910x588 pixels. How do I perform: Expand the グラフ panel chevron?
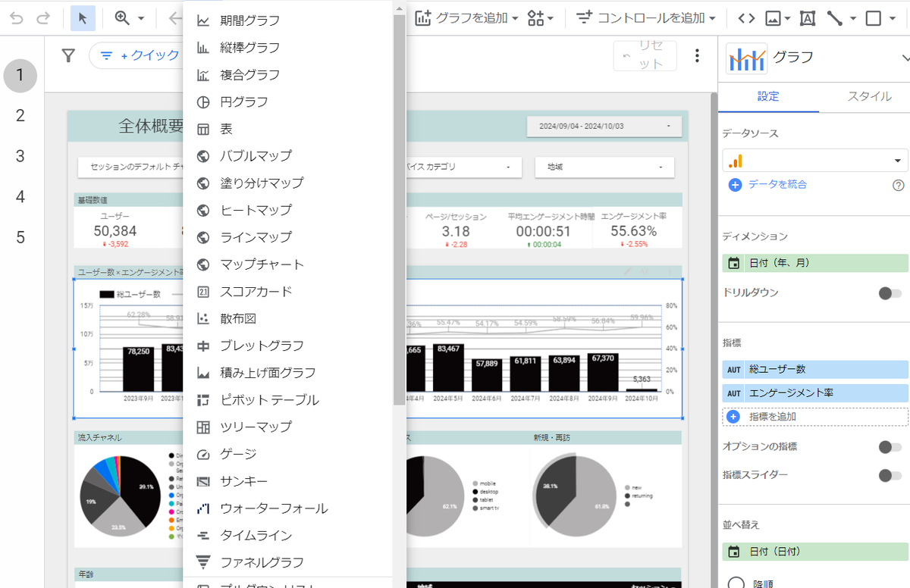tap(905, 58)
